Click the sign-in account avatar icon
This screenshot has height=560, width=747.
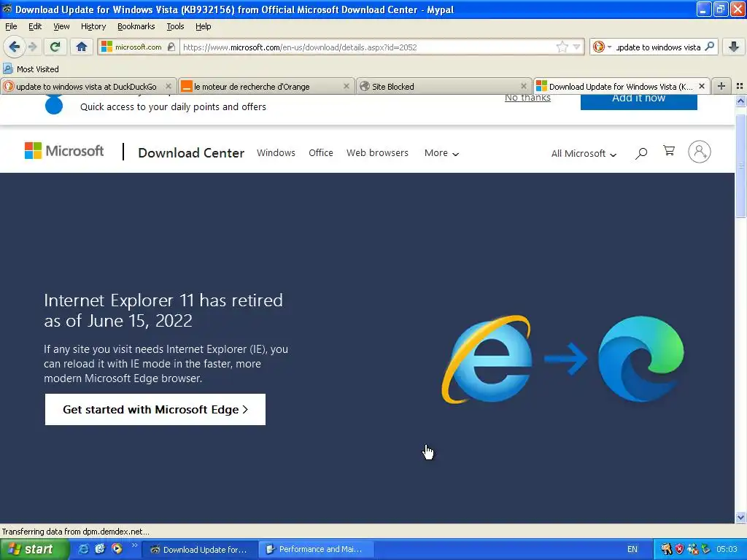(700, 152)
